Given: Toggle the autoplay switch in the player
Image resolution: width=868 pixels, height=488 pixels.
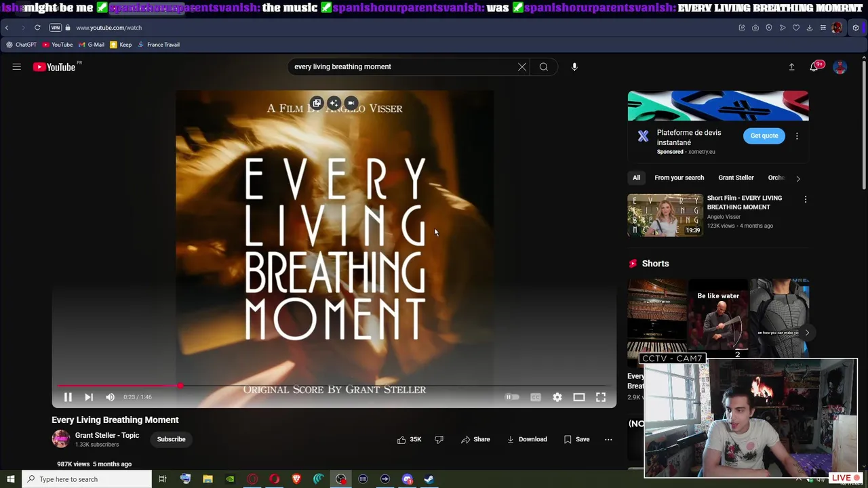Looking at the screenshot, I should click(x=512, y=397).
